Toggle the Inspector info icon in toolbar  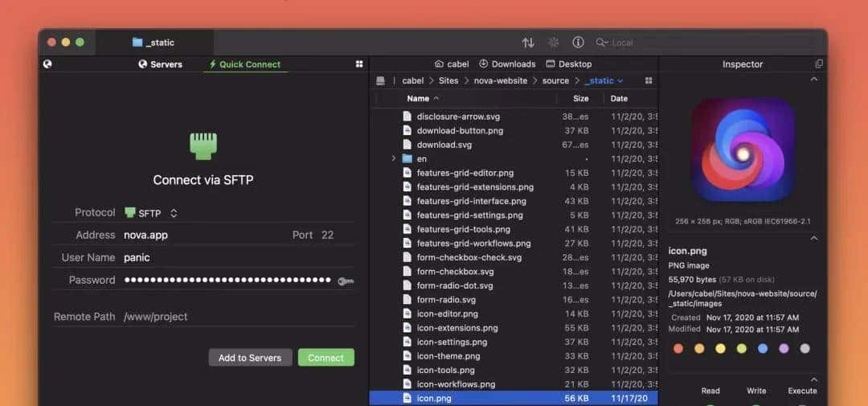tap(578, 43)
